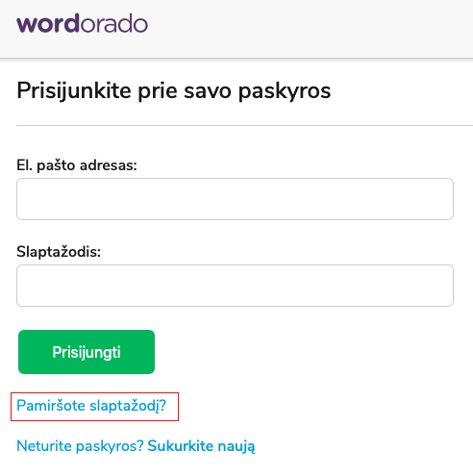Click the Neturite paskyros? text

pos(80,446)
